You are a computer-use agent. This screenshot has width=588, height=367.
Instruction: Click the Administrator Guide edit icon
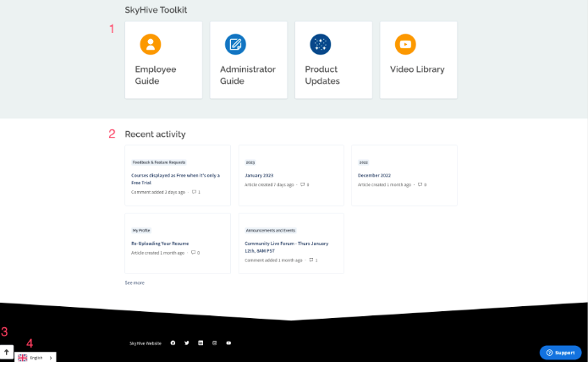click(x=235, y=44)
